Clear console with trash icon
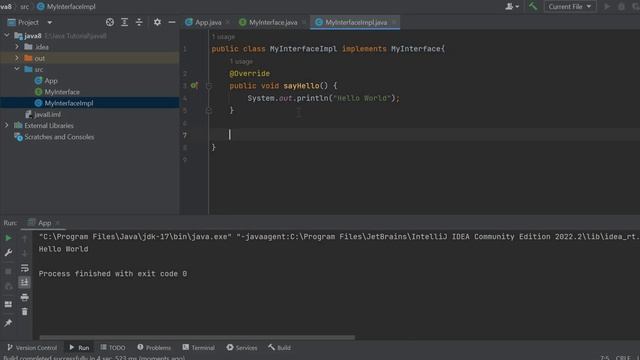 click(x=24, y=312)
